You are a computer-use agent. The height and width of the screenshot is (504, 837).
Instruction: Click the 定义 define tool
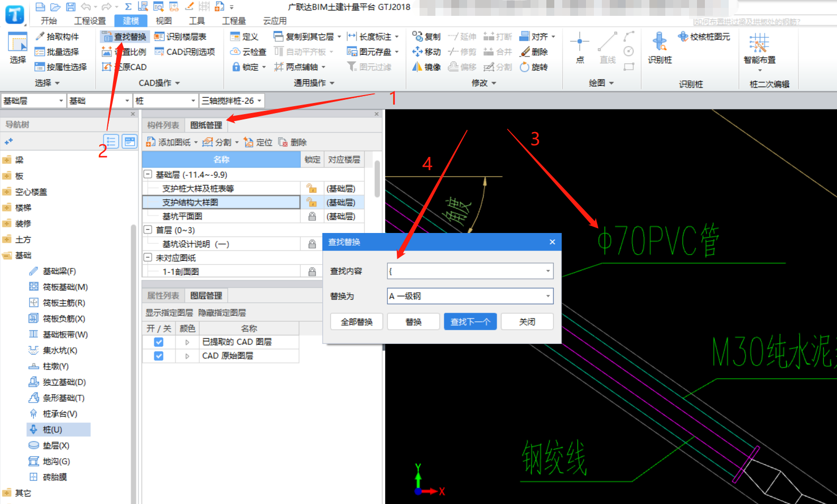point(244,36)
